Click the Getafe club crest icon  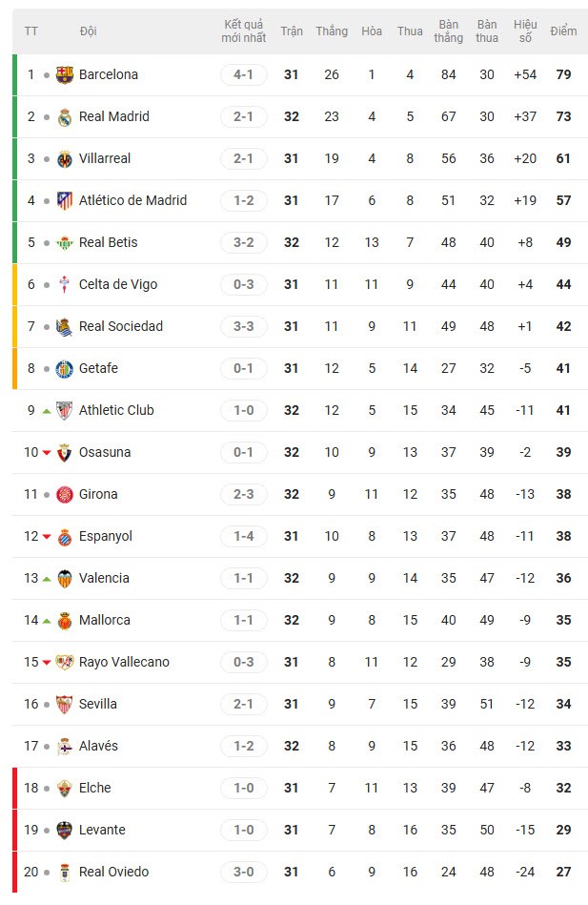pyautogui.click(x=65, y=368)
